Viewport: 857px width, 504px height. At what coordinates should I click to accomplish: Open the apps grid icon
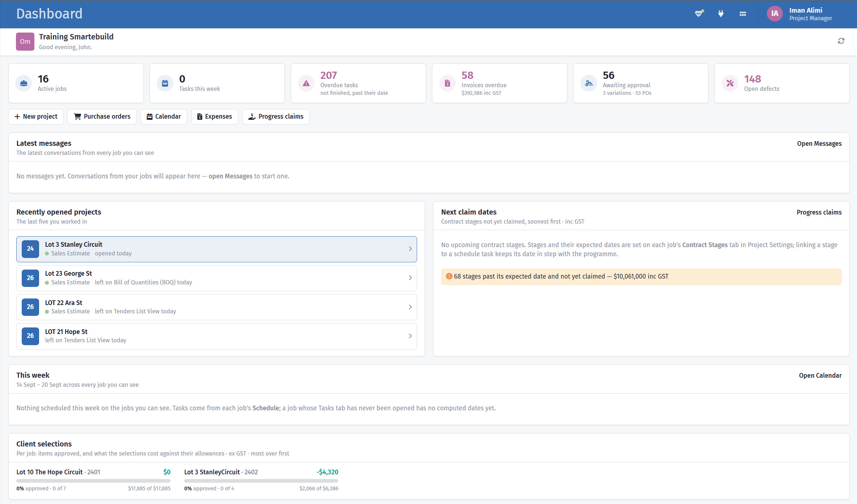(x=743, y=14)
